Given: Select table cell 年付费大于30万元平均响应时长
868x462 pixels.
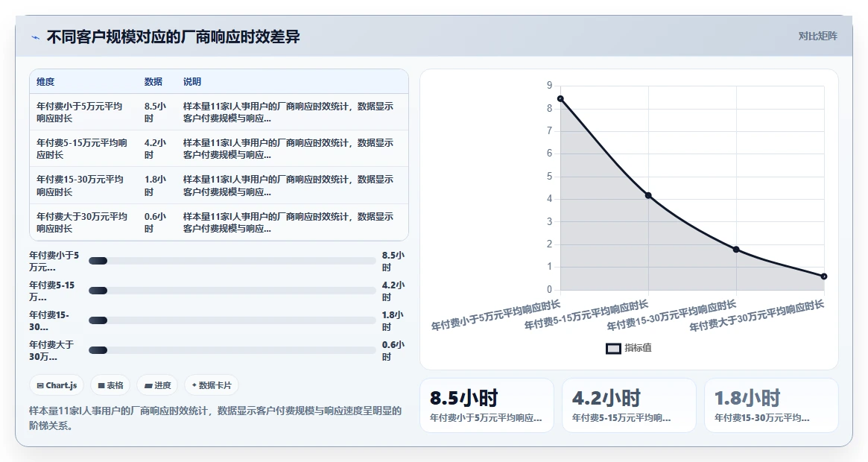Looking at the screenshot, I should point(82,222).
